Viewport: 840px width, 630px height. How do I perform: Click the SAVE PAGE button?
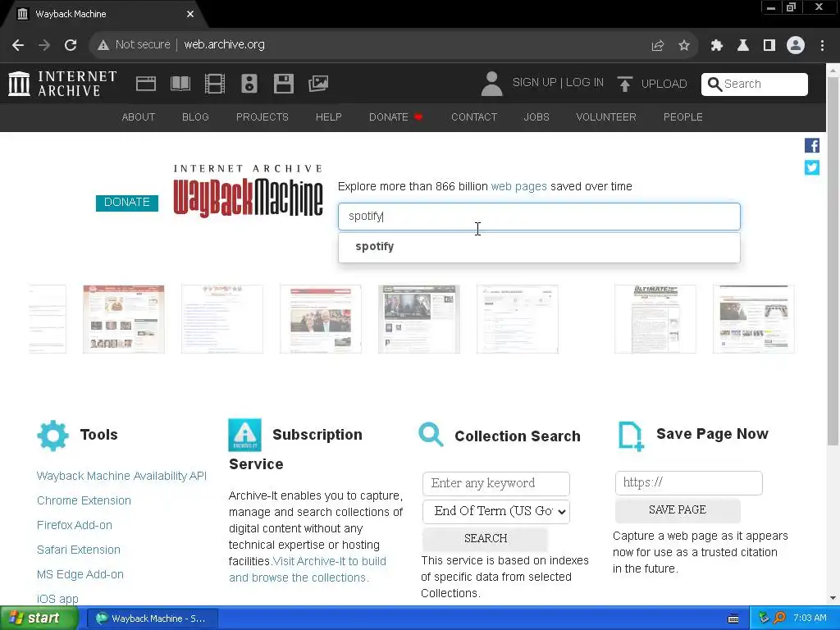click(x=677, y=510)
